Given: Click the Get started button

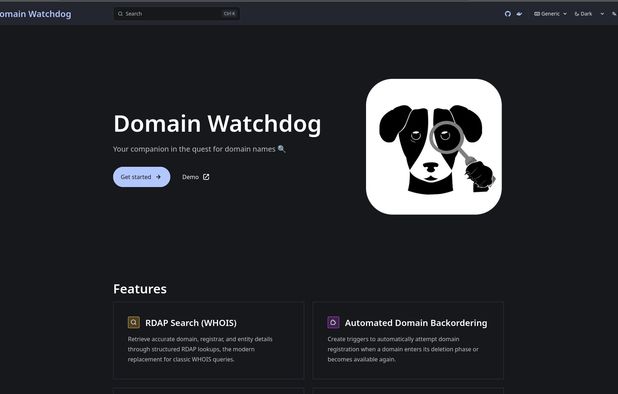Looking at the screenshot, I should pyautogui.click(x=141, y=177).
